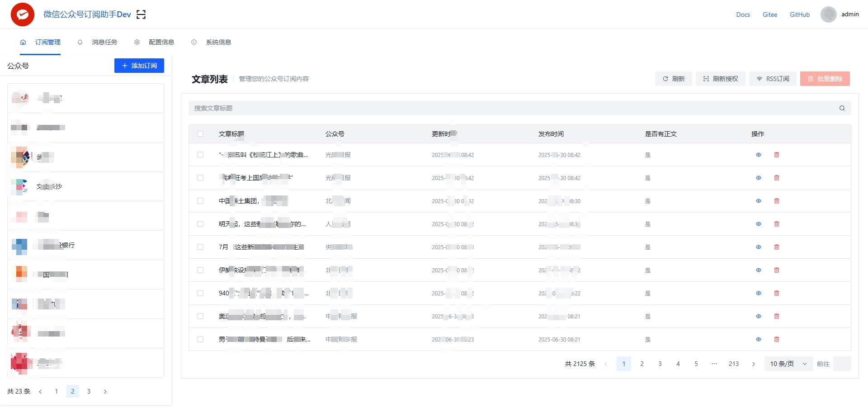This screenshot has width=868, height=413.
Task: View the article starting with 940
Action: [x=759, y=293]
